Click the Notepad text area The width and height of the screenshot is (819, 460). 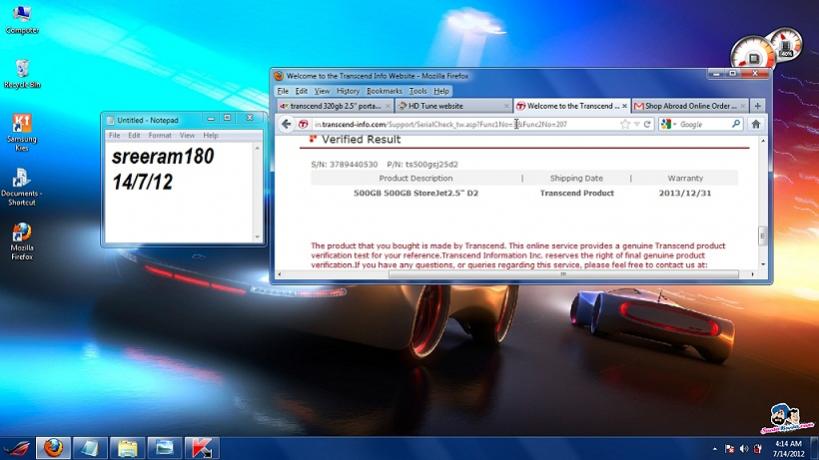pos(179,192)
